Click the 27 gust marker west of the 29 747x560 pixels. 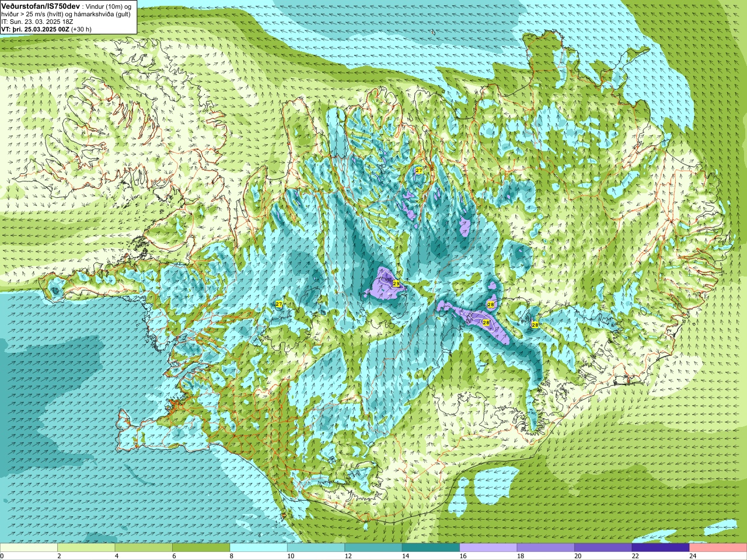pyautogui.click(x=279, y=304)
